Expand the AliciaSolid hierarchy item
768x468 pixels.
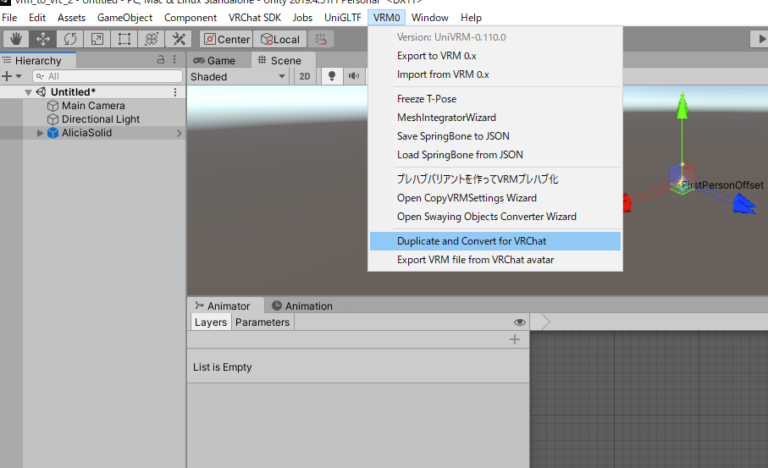click(x=41, y=133)
